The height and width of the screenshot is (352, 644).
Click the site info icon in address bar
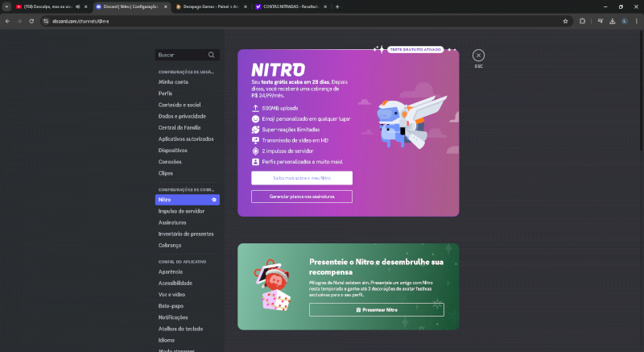pyautogui.click(x=46, y=21)
